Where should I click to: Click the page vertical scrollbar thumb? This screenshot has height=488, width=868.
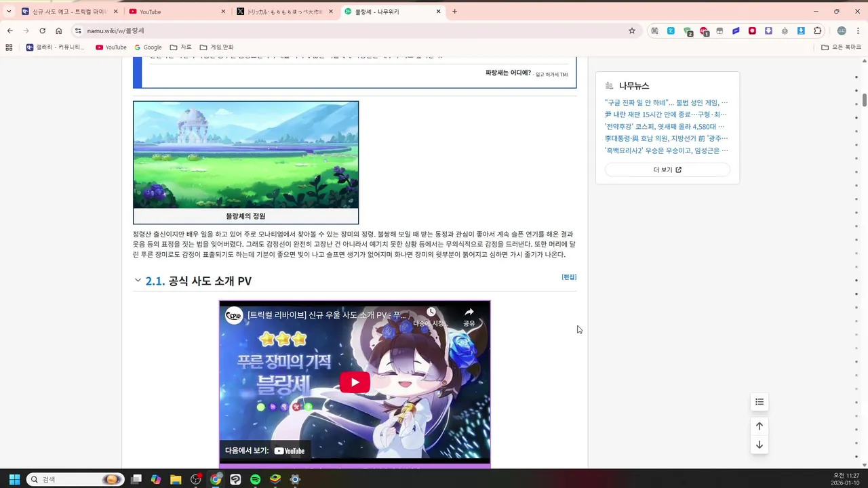(865, 100)
